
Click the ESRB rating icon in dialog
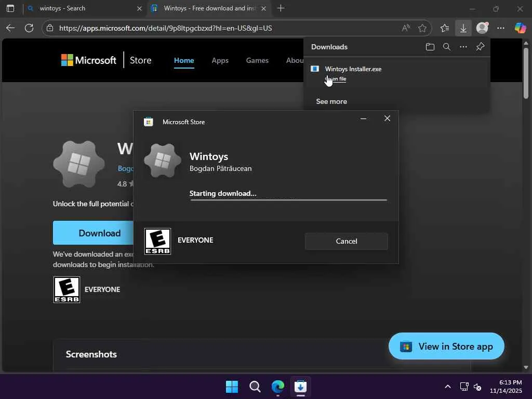point(157,241)
